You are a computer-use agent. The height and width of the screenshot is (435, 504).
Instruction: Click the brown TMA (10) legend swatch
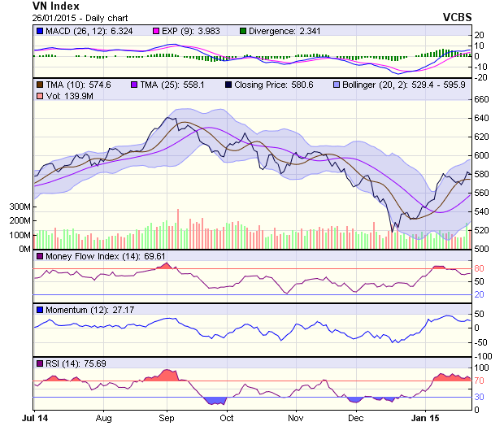(x=38, y=84)
